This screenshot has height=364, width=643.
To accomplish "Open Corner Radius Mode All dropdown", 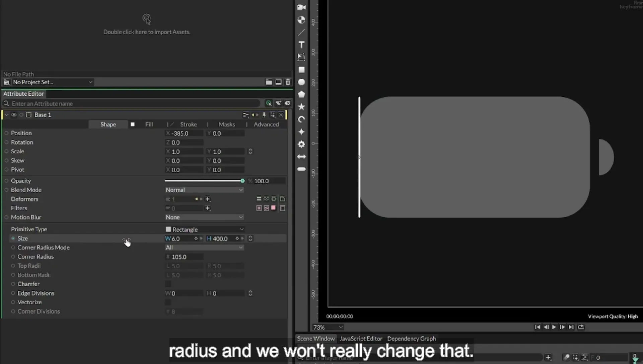I will click(x=204, y=247).
